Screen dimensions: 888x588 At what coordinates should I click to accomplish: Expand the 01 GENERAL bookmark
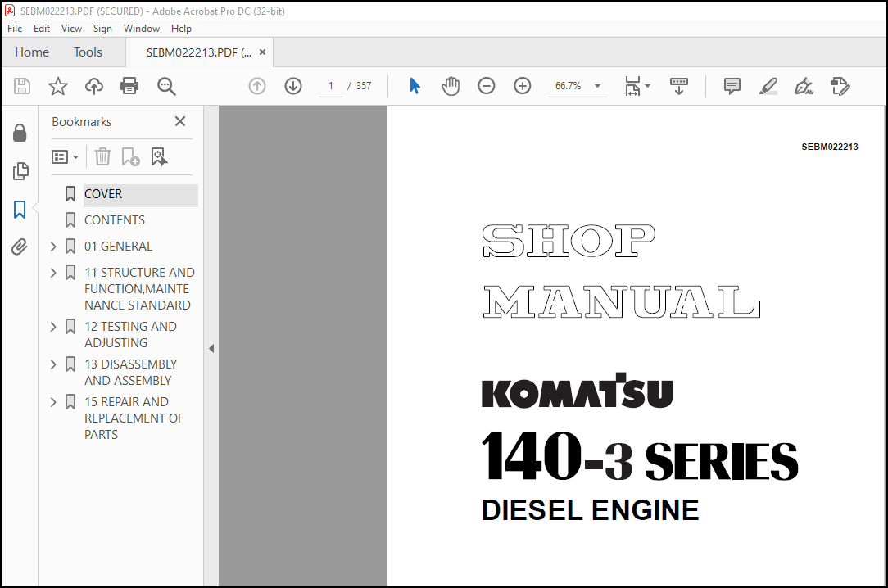tap(53, 247)
